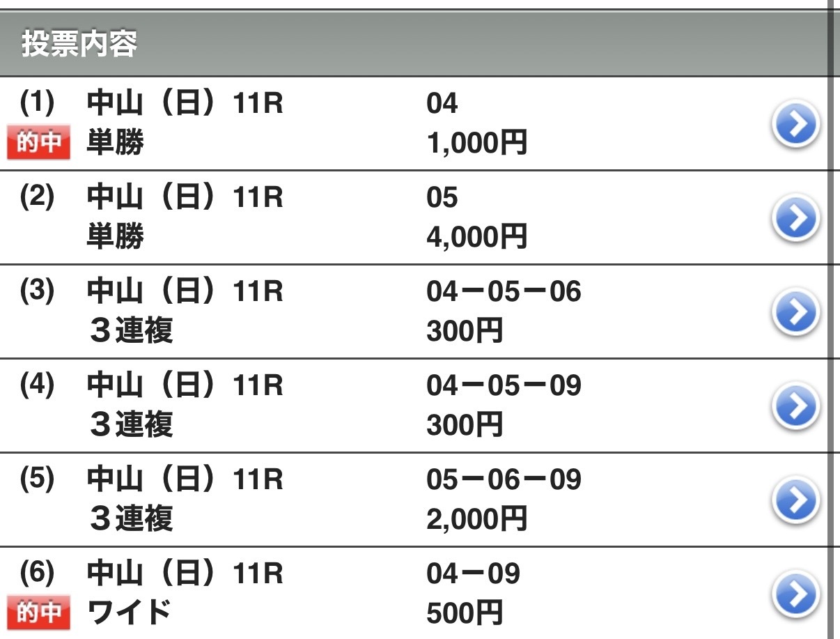Open details arrow for bet (1) 単勝 04
The image size is (840, 639).
click(x=796, y=125)
